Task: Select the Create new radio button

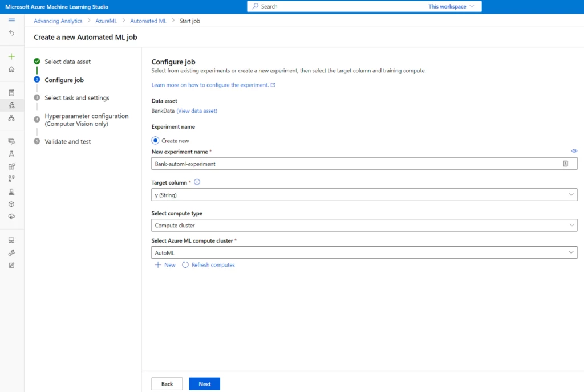Action: tap(155, 140)
